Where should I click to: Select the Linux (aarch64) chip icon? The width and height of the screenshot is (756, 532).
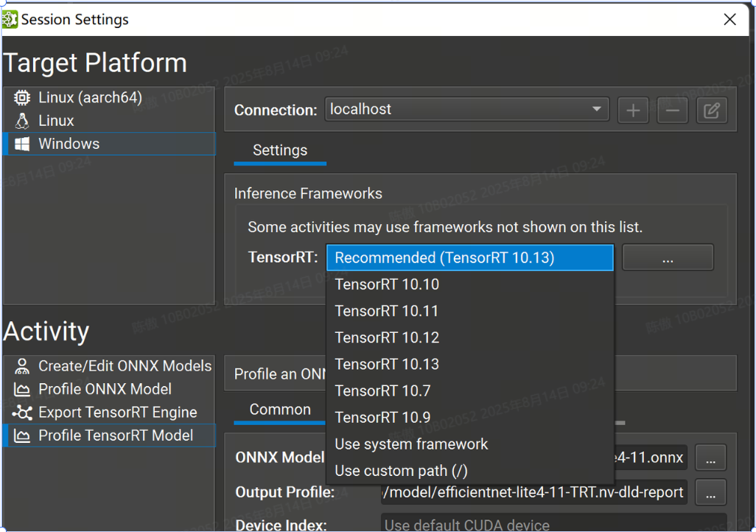pos(21,97)
